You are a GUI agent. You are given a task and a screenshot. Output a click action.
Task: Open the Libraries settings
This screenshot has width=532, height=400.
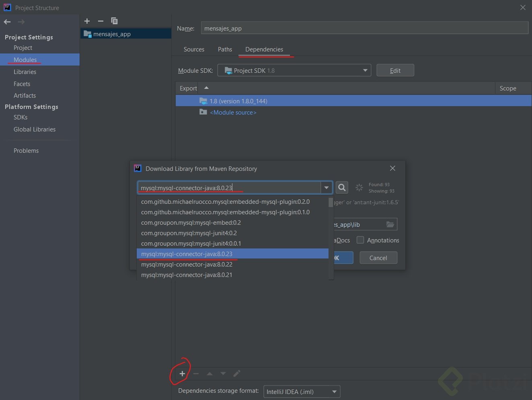(25, 72)
